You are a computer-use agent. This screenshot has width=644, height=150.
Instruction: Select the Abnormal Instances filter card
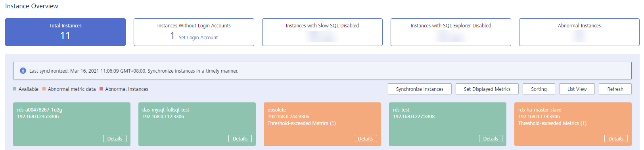(579, 32)
